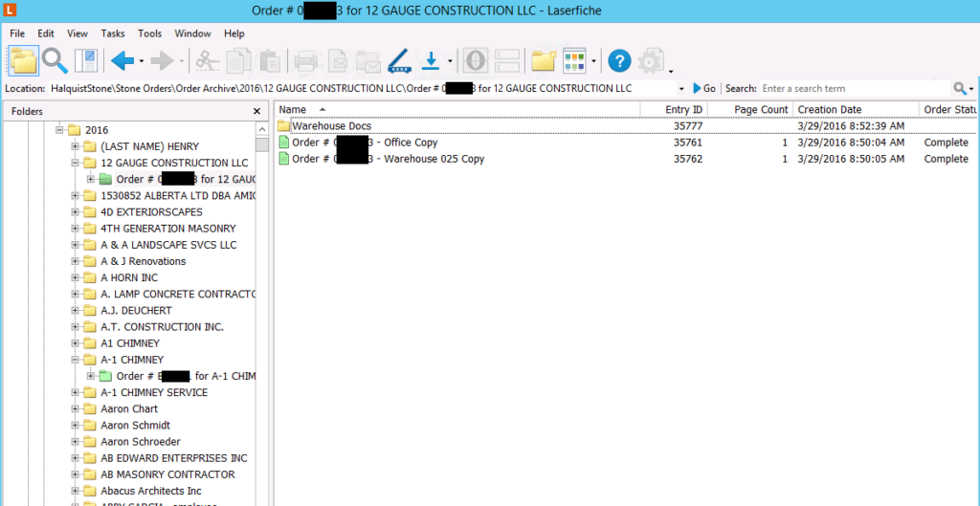Open the Location path dropdown arrow

pyautogui.click(x=681, y=89)
